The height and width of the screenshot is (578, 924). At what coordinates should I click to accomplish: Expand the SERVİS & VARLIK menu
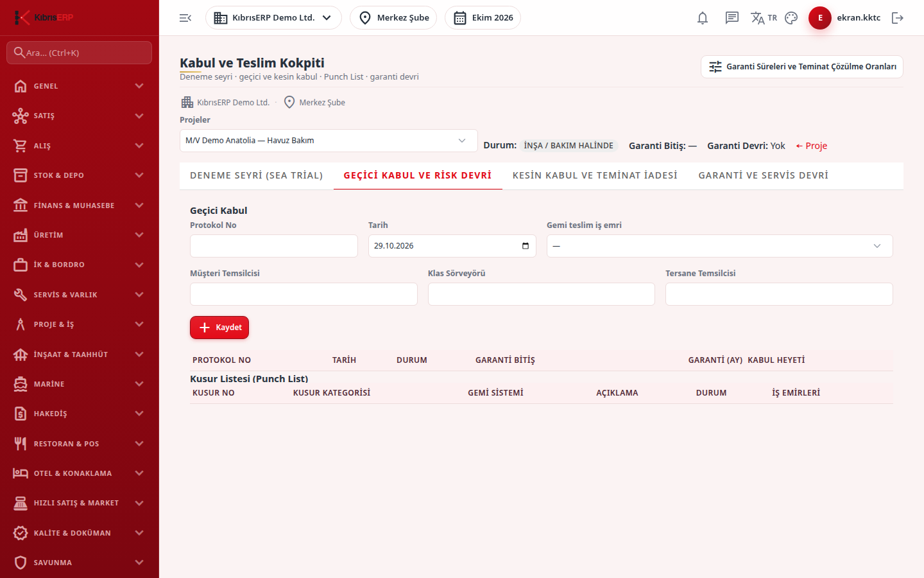point(80,295)
